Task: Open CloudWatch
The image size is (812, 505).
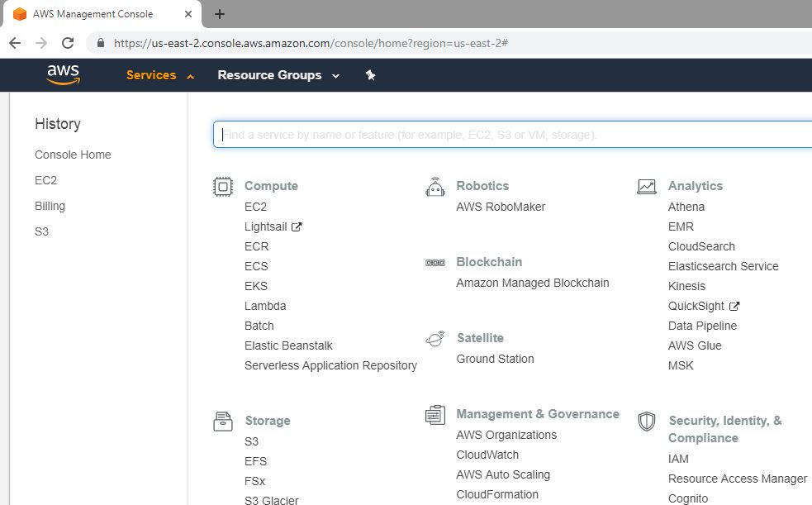Action: [487, 455]
